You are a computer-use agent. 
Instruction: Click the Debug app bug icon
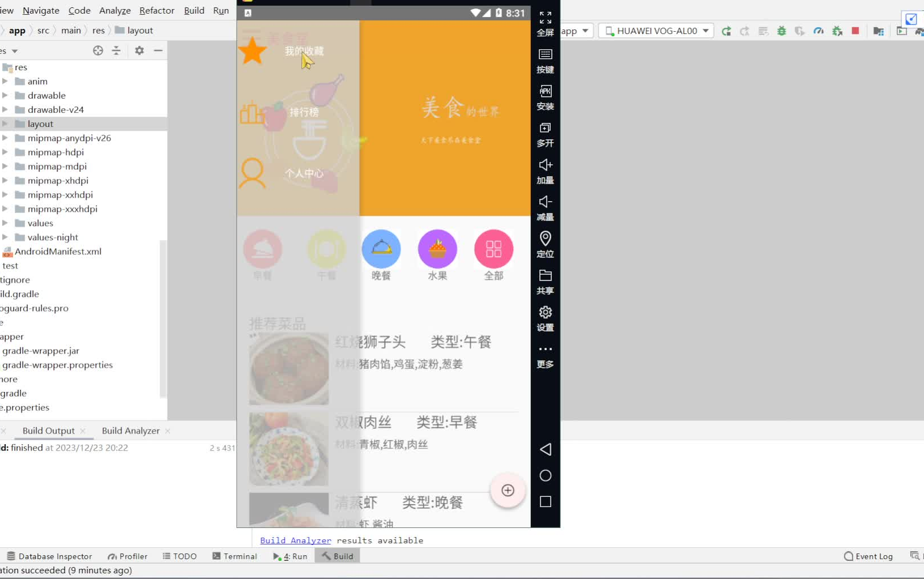[x=782, y=31]
